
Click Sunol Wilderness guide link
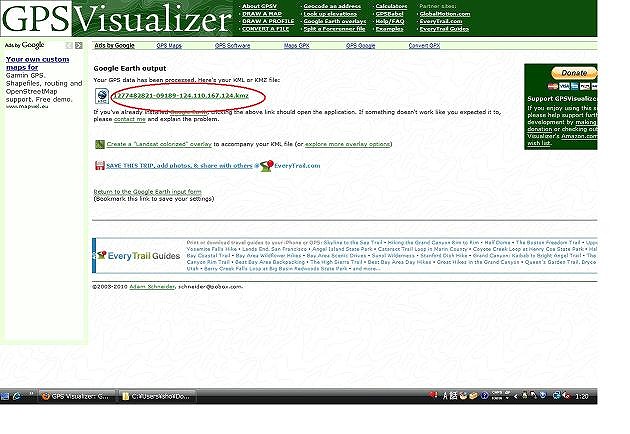pos(393,256)
